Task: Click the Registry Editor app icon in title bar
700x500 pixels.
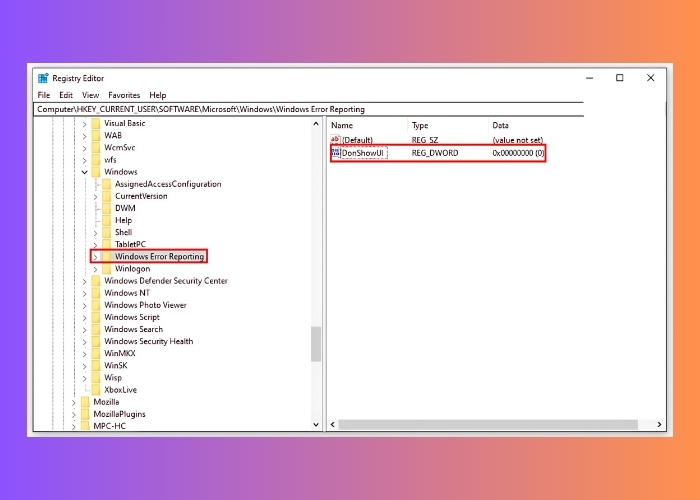Action: click(43, 78)
